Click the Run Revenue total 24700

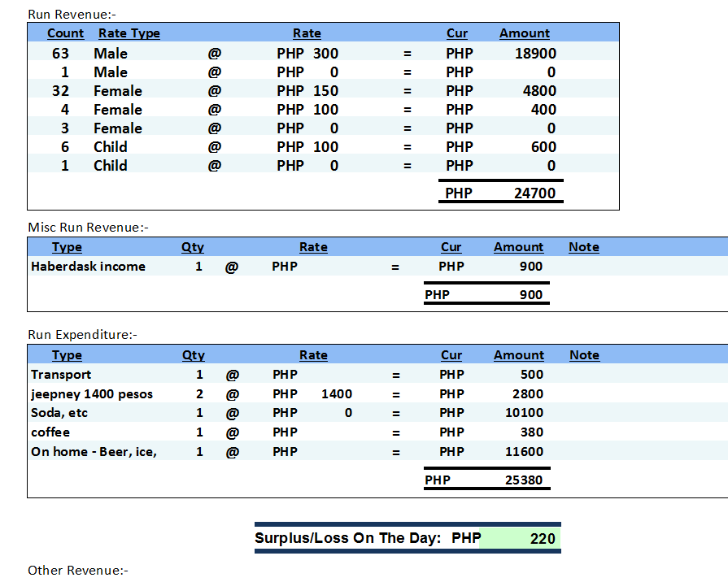(534, 193)
